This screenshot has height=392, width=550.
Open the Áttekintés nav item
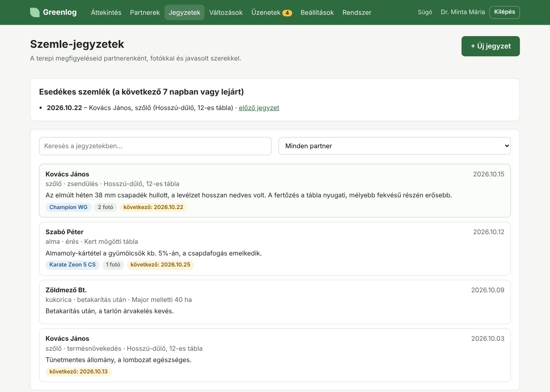click(x=106, y=12)
